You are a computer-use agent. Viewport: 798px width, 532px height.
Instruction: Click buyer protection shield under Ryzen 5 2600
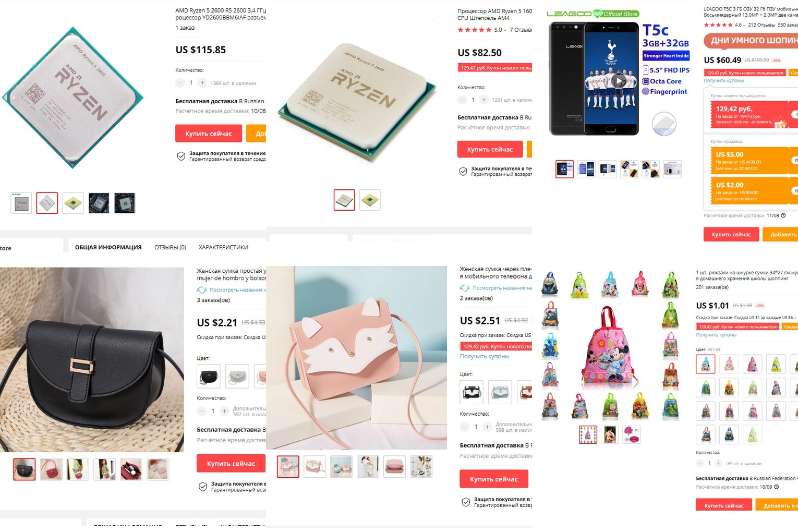(x=181, y=156)
